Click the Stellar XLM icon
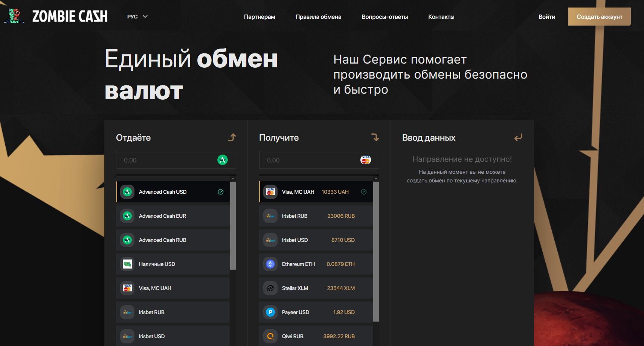The height and width of the screenshot is (346, 644). coord(270,288)
